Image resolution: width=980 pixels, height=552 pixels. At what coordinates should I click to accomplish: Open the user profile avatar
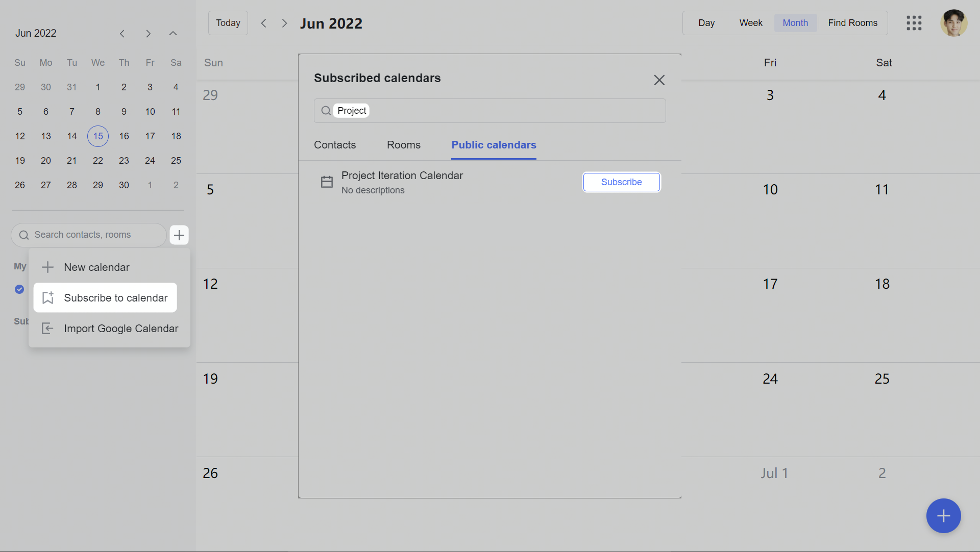coord(953,23)
